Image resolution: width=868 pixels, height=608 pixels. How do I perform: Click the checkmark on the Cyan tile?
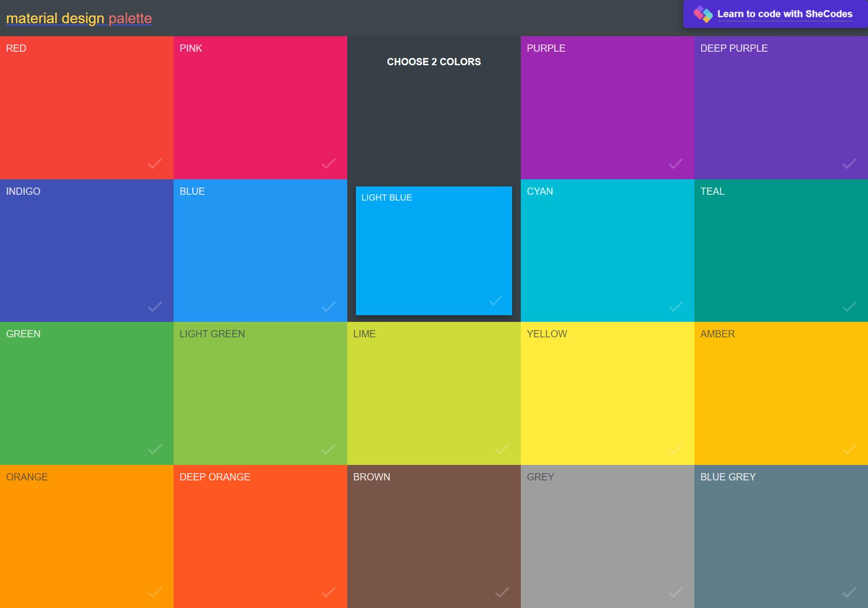coord(676,306)
